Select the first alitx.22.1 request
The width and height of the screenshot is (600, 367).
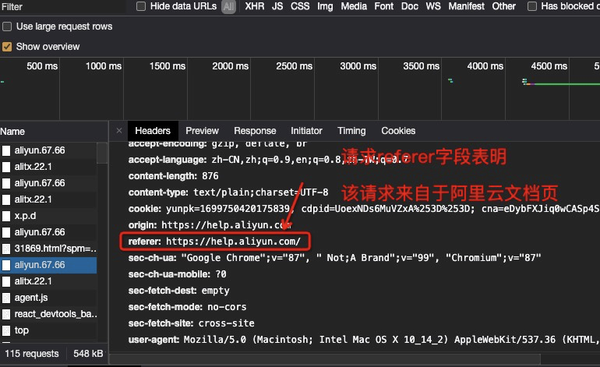pyautogui.click(x=49, y=167)
